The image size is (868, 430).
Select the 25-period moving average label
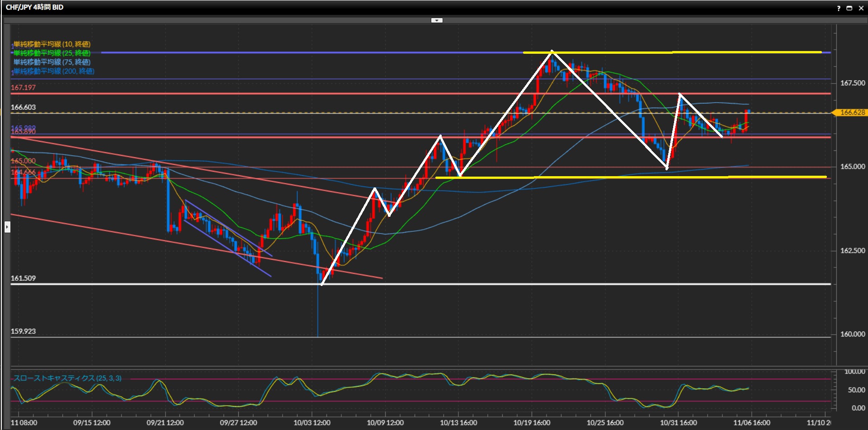[52, 53]
